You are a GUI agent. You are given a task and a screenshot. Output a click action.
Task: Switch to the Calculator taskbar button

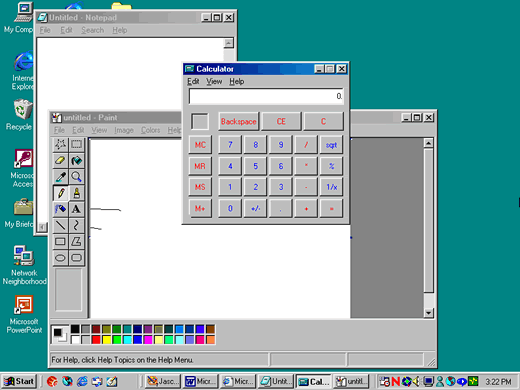(313, 381)
